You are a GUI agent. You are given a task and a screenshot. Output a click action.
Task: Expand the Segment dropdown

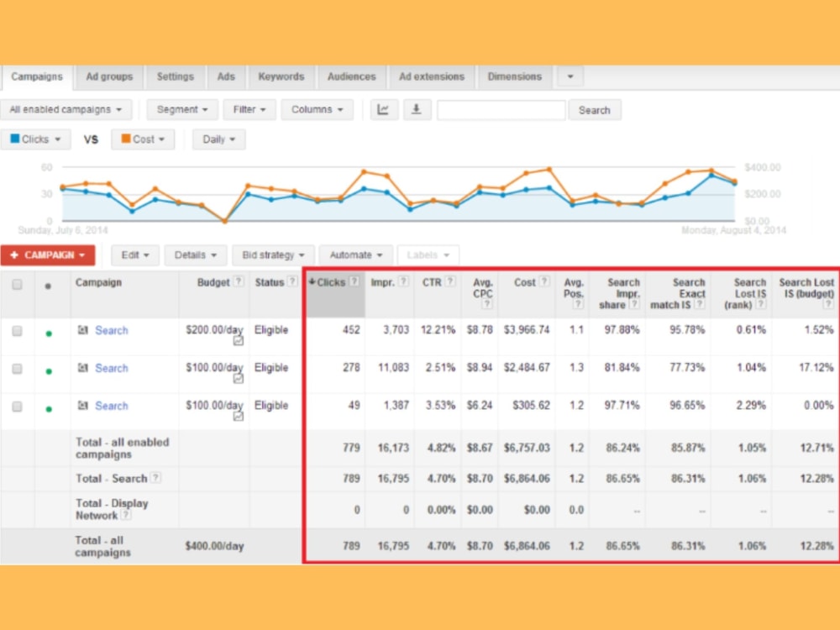click(182, 110)
